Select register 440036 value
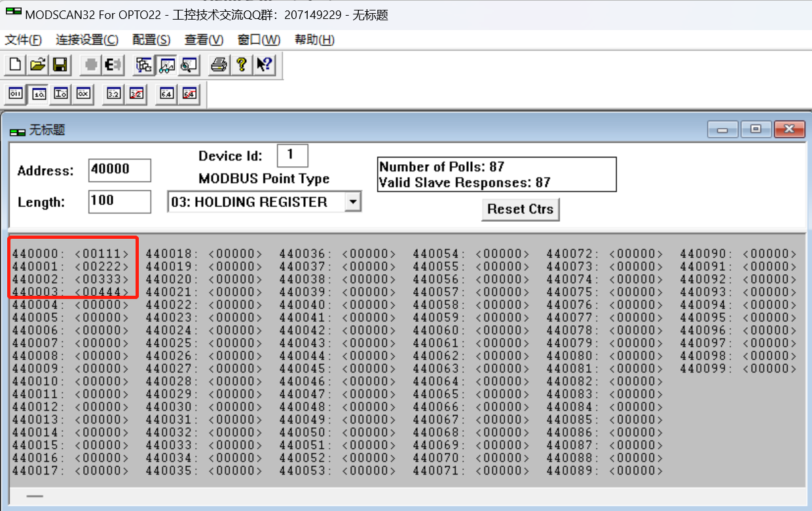This screenshot has width=812, height=511. tap(369, 254)
